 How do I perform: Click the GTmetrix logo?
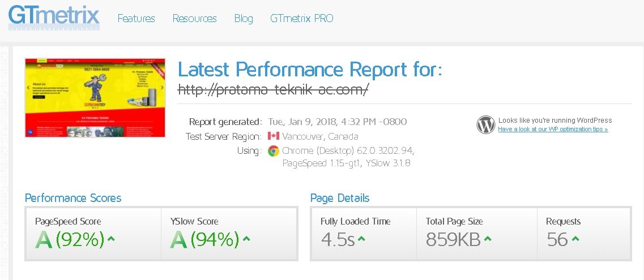coord(54,17)
